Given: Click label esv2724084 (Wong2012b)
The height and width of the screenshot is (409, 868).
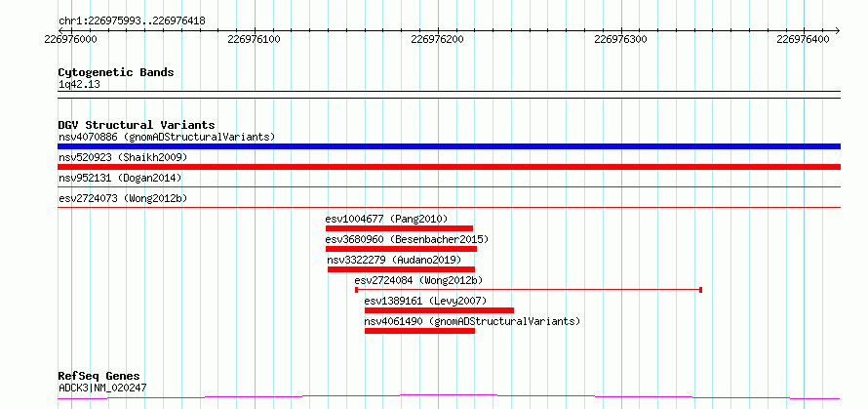Looking at the screenshot, I should tap(419, 280).
